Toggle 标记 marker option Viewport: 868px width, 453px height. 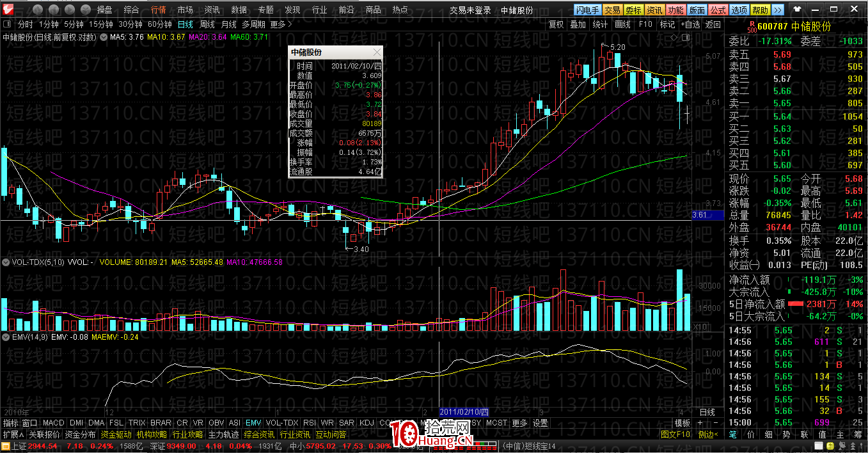667,24
